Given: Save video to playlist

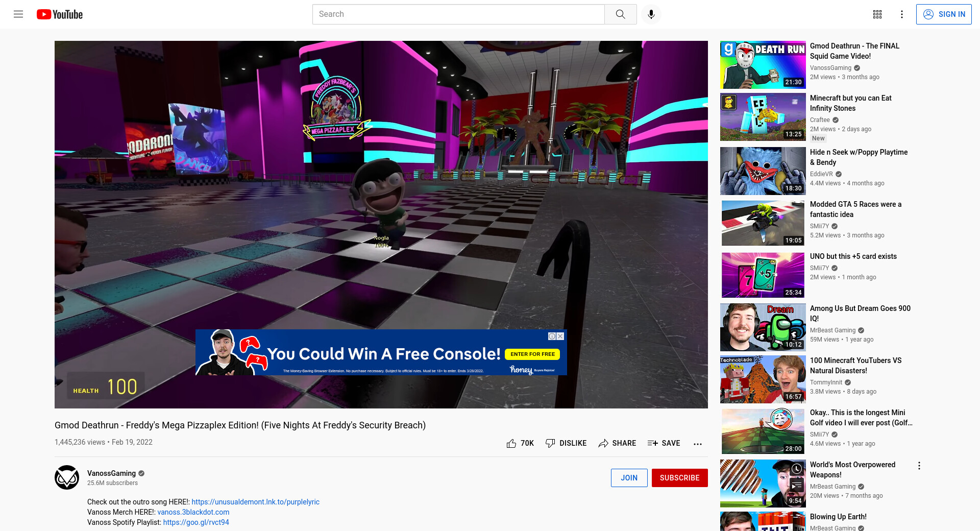Looking at the screenshot, I should 664,443.
